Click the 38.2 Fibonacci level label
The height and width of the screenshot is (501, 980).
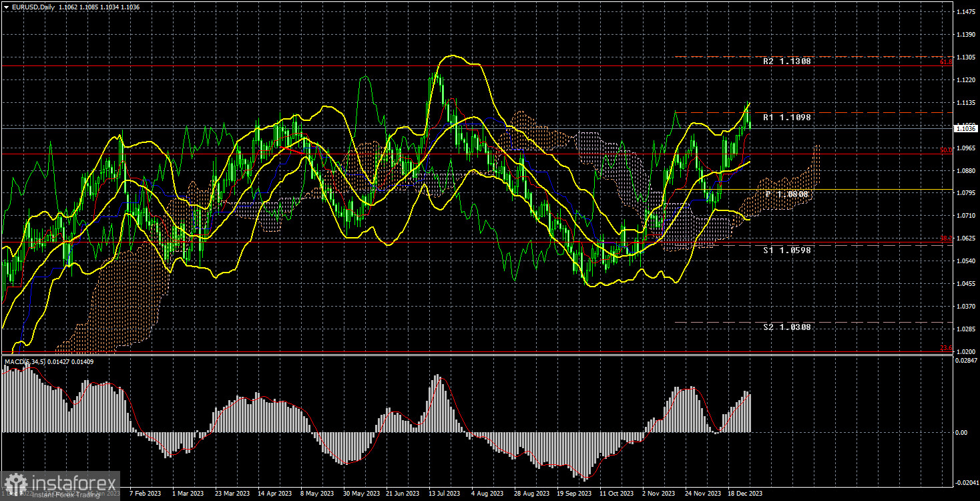[x=946, y=238]
